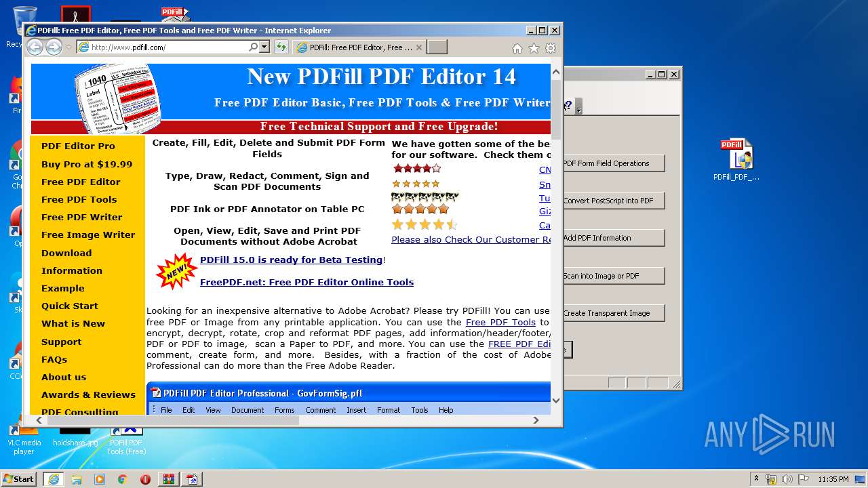
Task: Click the volume speaker tray icon
Action: (787, 479)
